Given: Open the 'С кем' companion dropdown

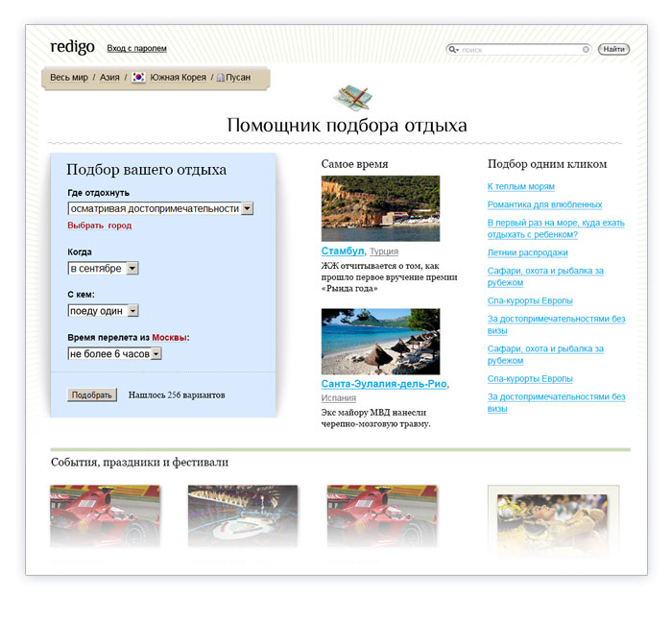Looking at the screenshot, I should (x=132, y=311).
